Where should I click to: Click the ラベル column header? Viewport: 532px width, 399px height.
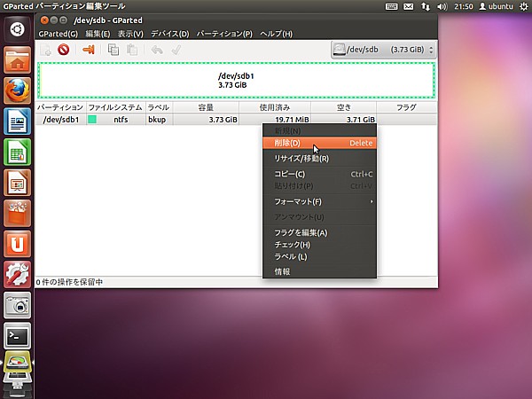click(159, 107)
